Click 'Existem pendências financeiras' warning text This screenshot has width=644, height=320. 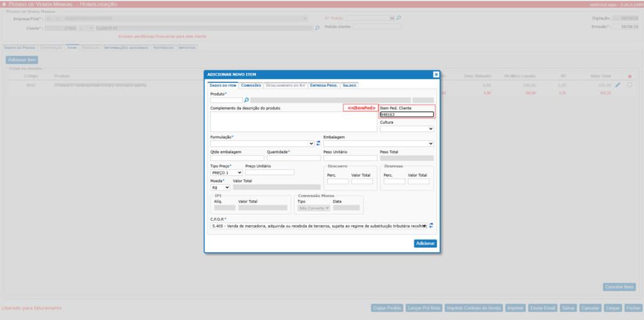163,36
